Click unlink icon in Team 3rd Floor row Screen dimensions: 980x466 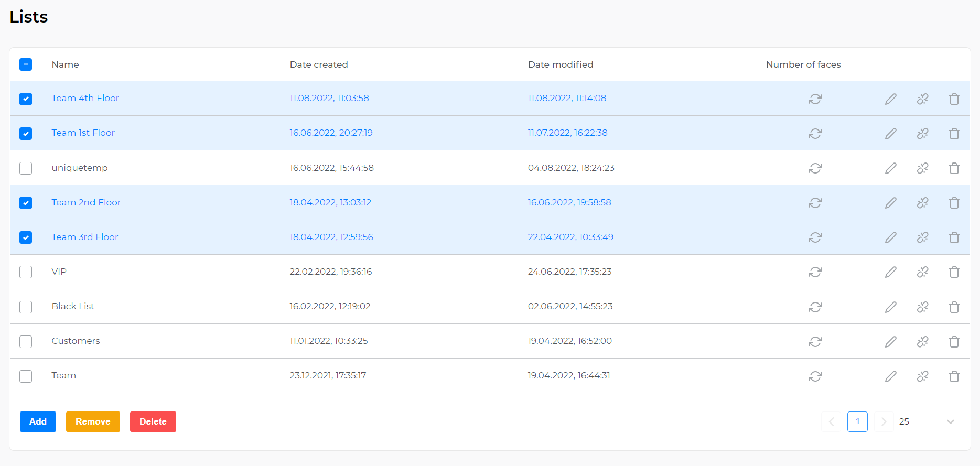pyautogui.click(x=922, y=237)
